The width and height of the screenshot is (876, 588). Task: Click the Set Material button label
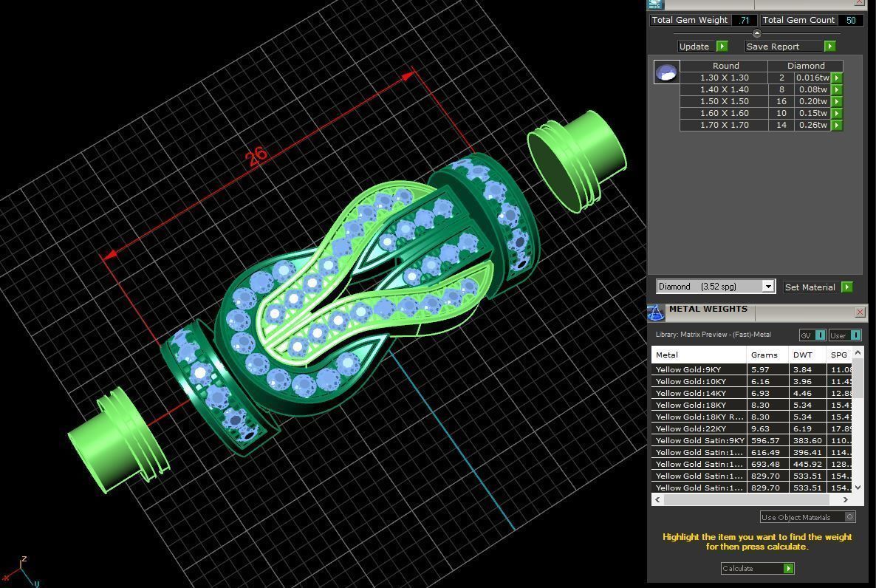tap(810, 287)
